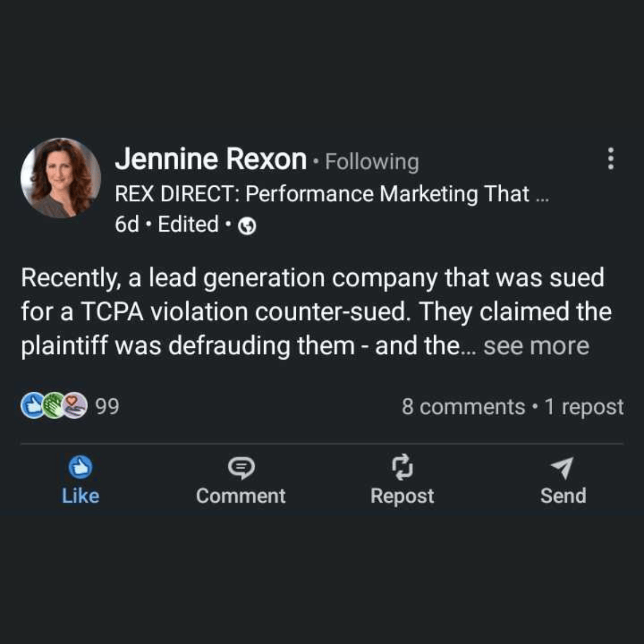Click the Send paper plane icon
The width and height of the screenshot is (644, 644).
pos(562,467)
